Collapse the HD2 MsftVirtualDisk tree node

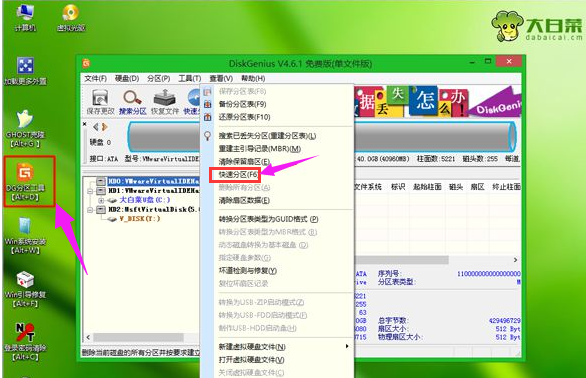pyautogui.click(x=90, y=210)
